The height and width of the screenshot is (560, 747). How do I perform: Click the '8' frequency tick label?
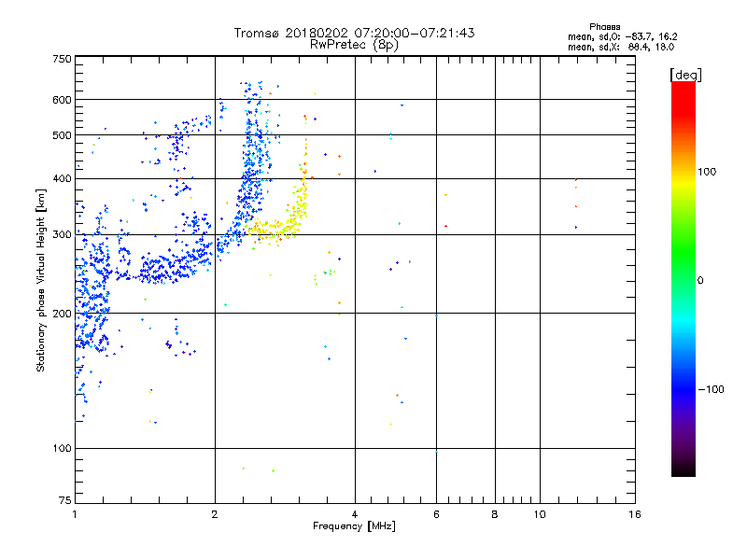[x=495, y=514]
